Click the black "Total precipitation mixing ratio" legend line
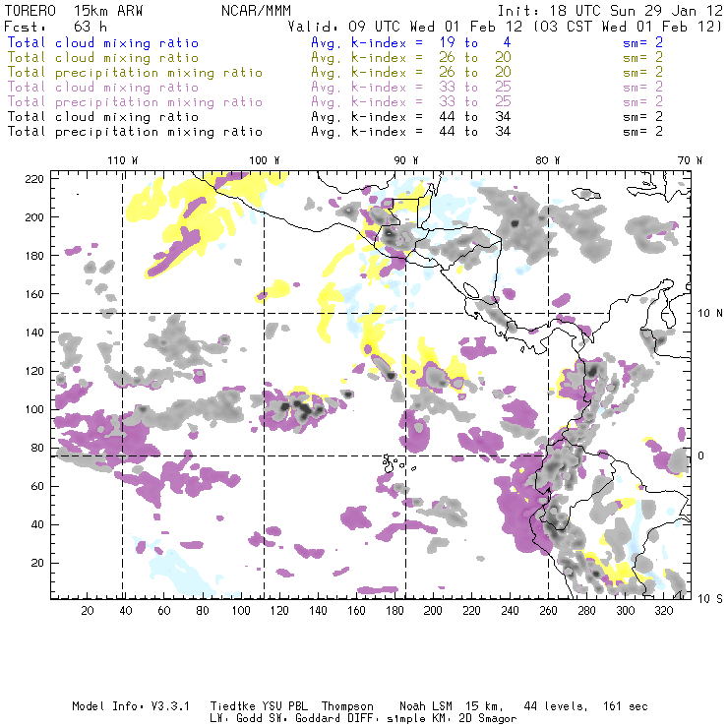 pos(135,132)
